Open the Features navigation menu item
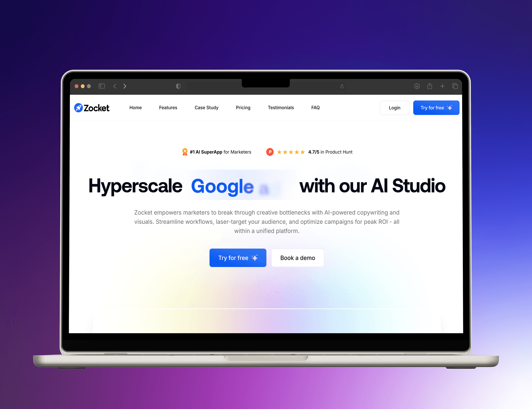The width and height of the screenshot is (532, 409). coord(168,108)
